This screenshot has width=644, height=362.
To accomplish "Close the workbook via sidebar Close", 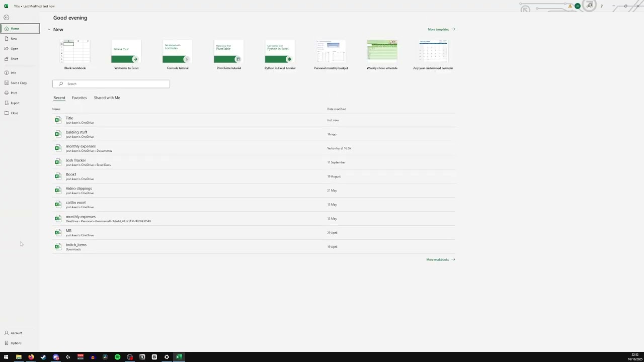I will pos(20,113).
